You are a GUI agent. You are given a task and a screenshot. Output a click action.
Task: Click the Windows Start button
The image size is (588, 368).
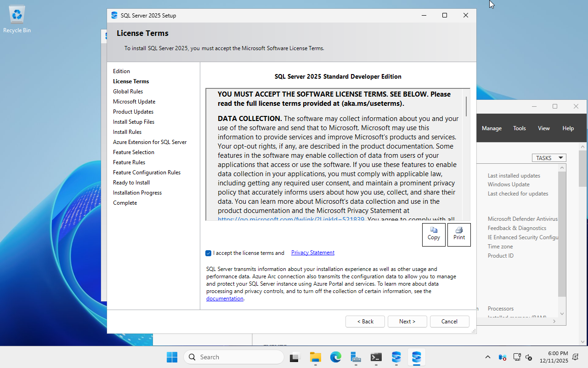coord(172,357)
